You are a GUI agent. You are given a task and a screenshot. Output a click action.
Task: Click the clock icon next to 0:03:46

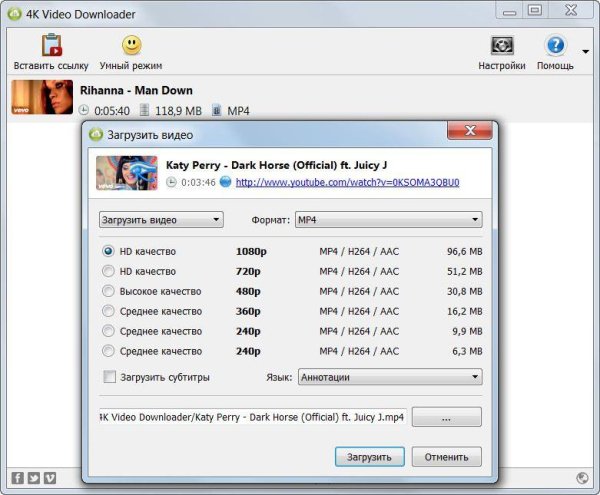[171, 182]
